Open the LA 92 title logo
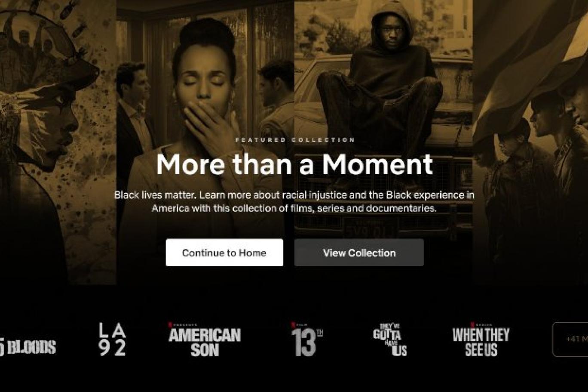This screenshot has width=588, height=392. [x=113, y=339]
